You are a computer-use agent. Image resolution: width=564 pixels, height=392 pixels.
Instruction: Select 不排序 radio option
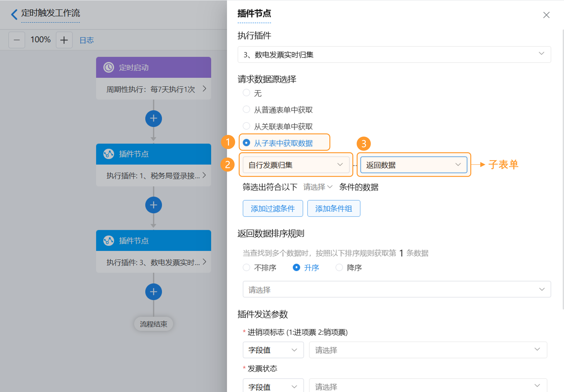pos(246,267)
